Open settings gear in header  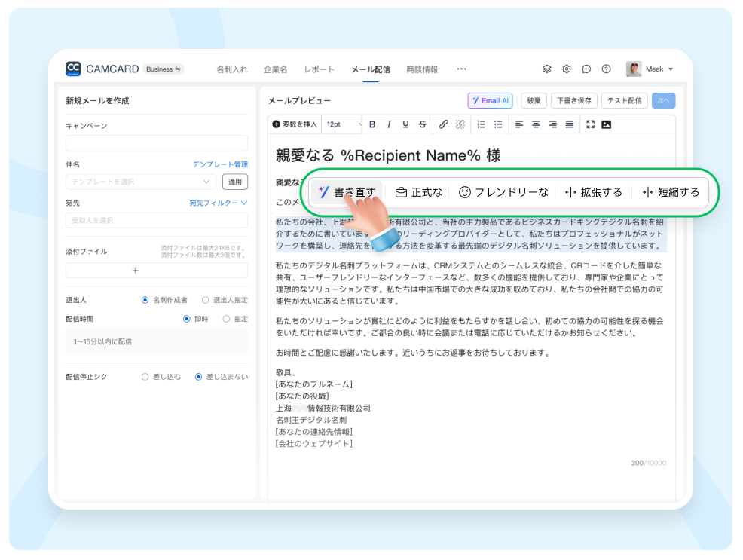(567, 69)
